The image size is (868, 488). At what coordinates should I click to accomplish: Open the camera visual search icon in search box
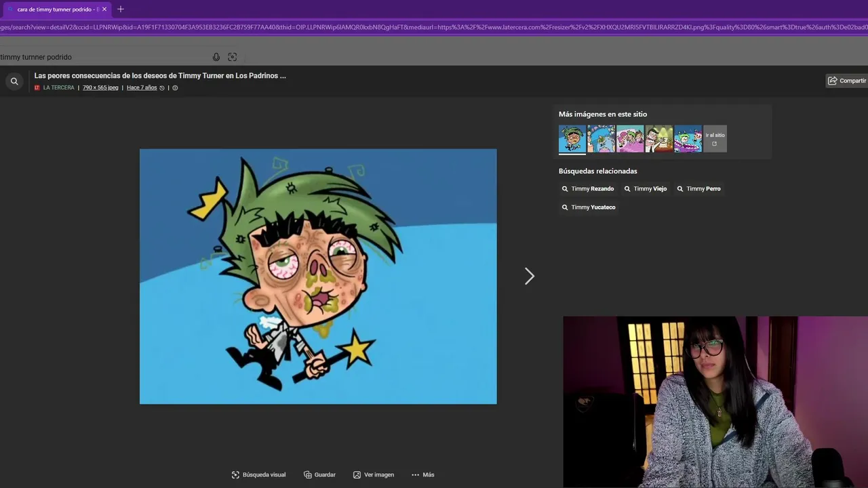pos(233,57)
